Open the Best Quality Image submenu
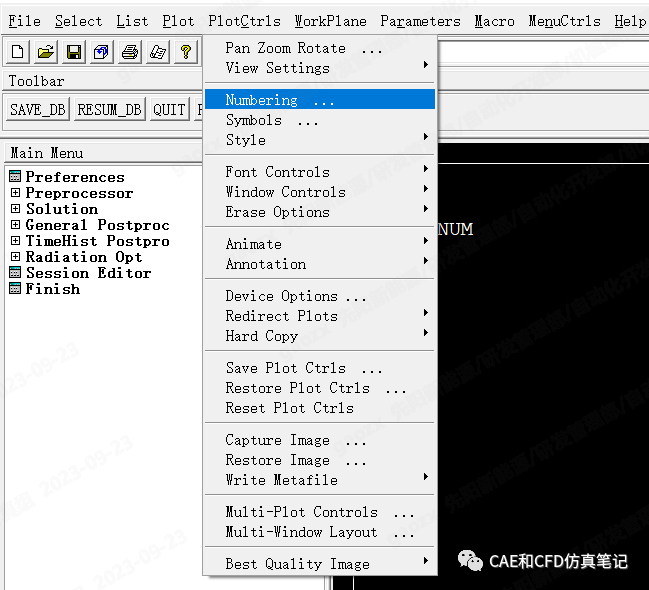The height and width of the screenshot is (590, 649). 320,564
